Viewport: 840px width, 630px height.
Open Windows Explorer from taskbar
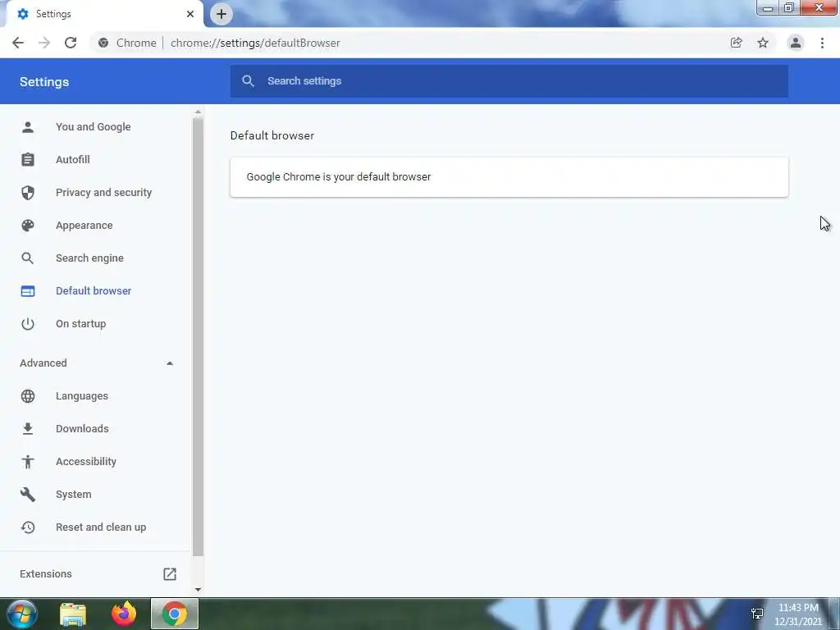[73, 614]
